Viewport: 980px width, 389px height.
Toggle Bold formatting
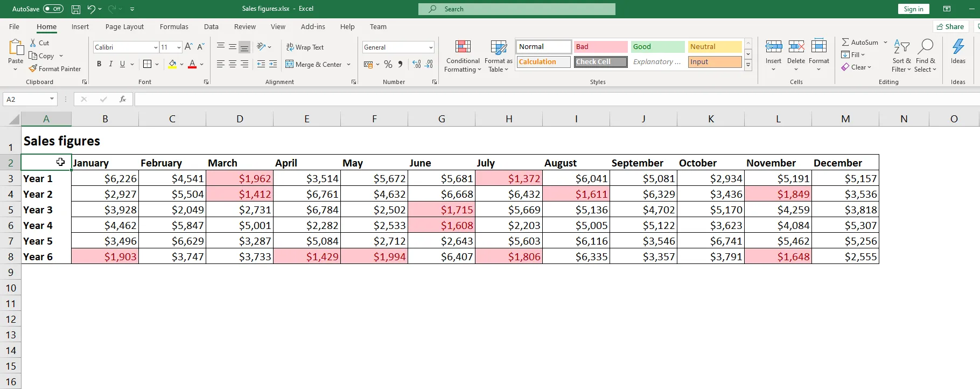point(99,64)
